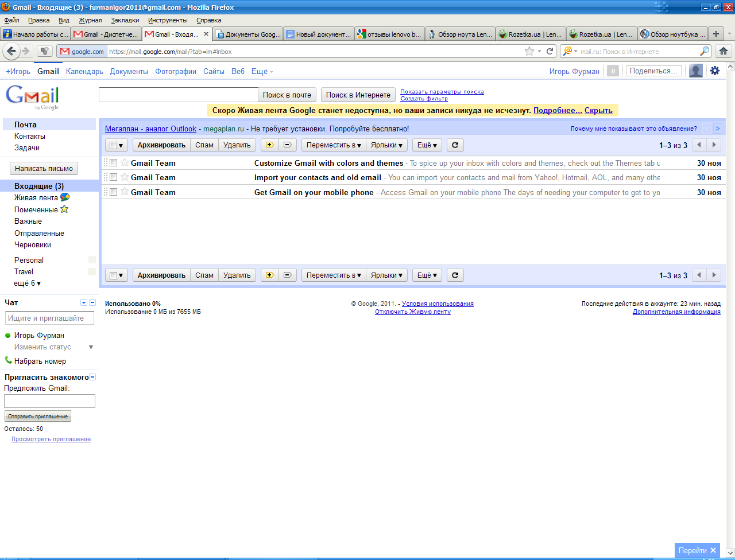Click the chat search field Ищите и приглашайте
Image resolution: width=735 pixels, height=560 pixels.
tap(49, 318)
